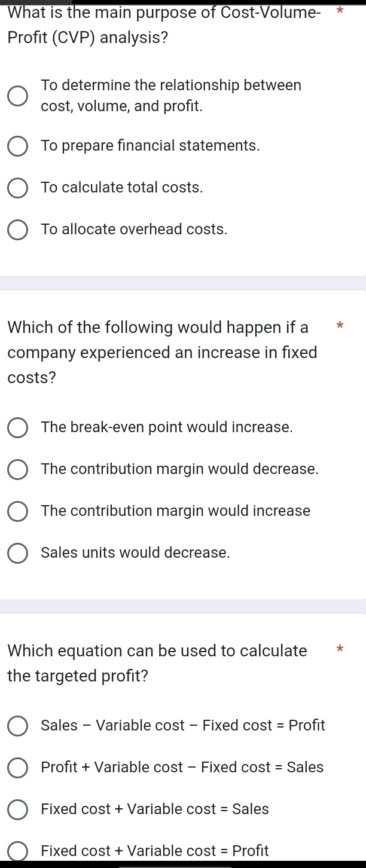Viewport: 366px width, 868px height.
Task: Click the divider between first and second questions
Action: (183, 283)
